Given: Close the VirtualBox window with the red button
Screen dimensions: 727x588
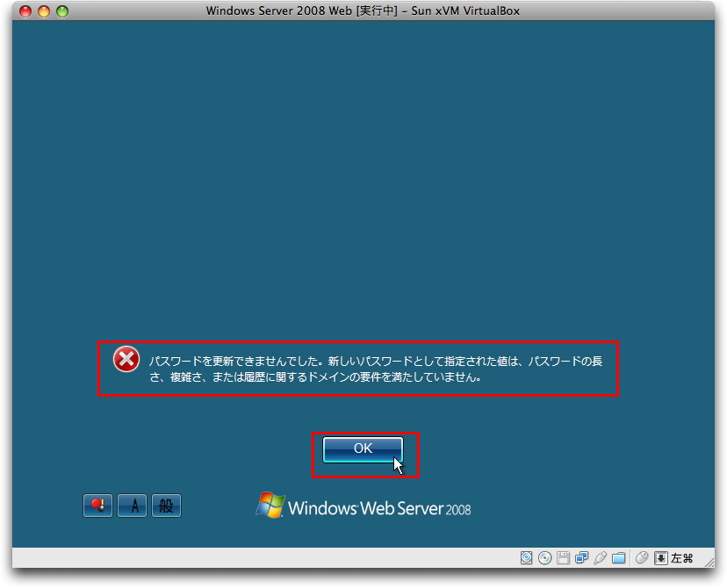Looking at the screenshot, I should pos(25,11).
